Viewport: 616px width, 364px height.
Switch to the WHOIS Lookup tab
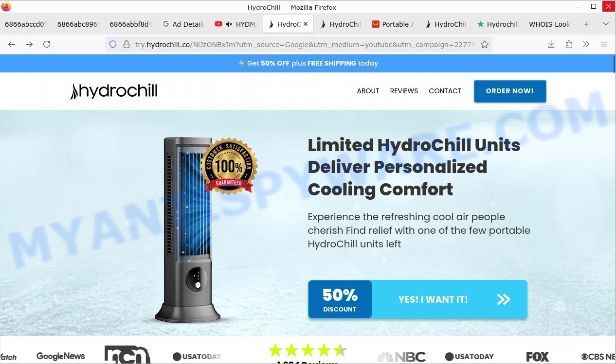pos(549,24)
